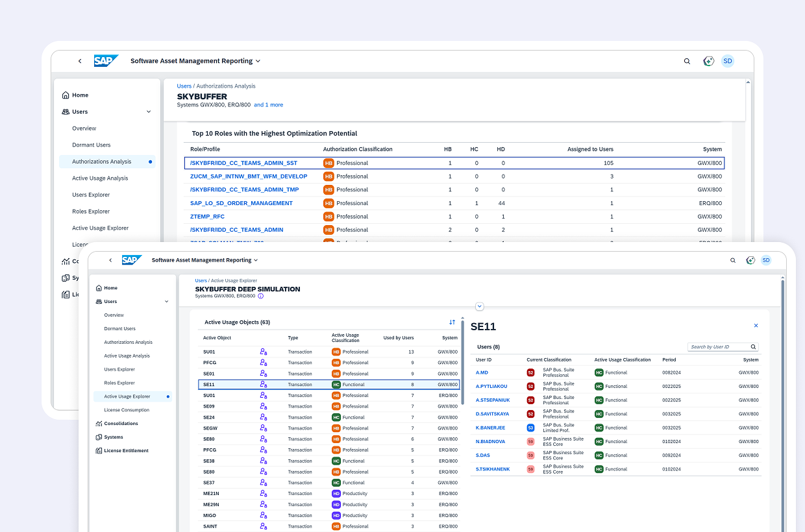Open the AI assistant icon in the Authorizations Analysis window
Screen dimensions: 805x532
coord(709,61)
